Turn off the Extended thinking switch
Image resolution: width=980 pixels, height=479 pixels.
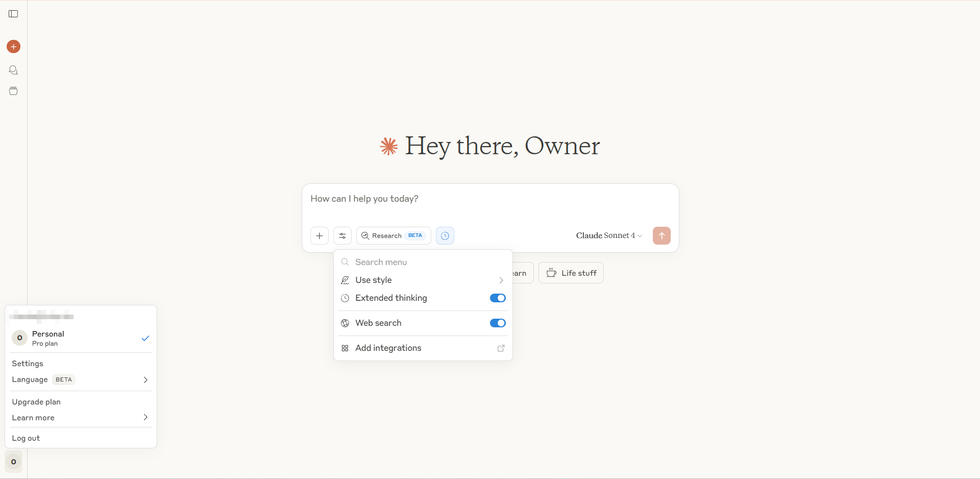498,298
